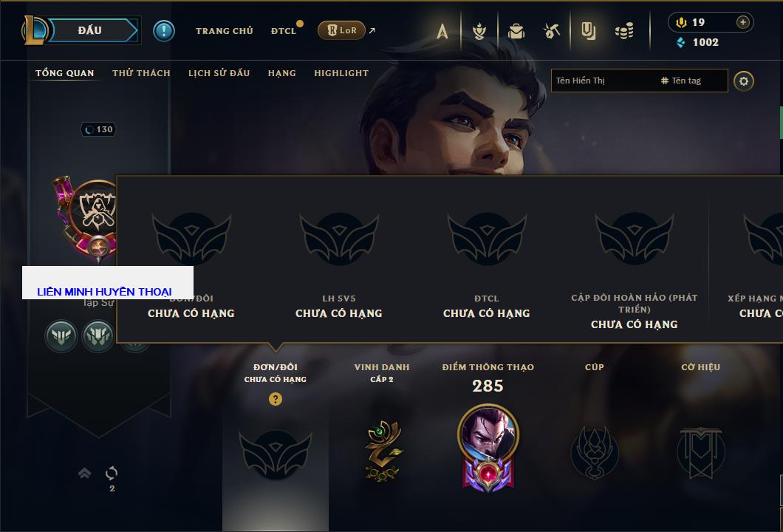Image resolution: width=783 pixels, height=532 pixels.
Task: Open the CỜ HIỆU banner section
Action: tap(700, 452)
